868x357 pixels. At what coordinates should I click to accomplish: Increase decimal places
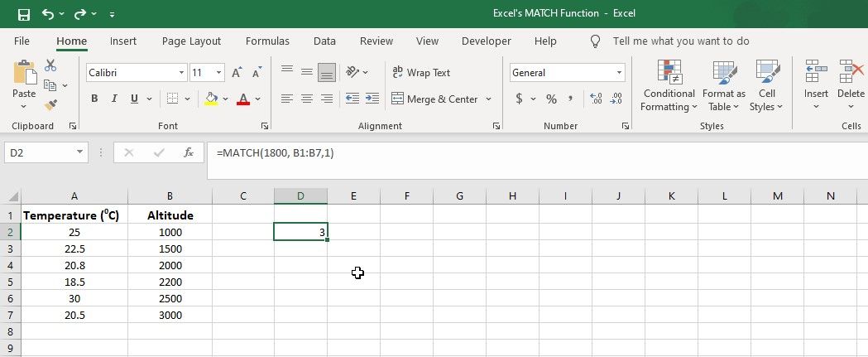[597, 99]
